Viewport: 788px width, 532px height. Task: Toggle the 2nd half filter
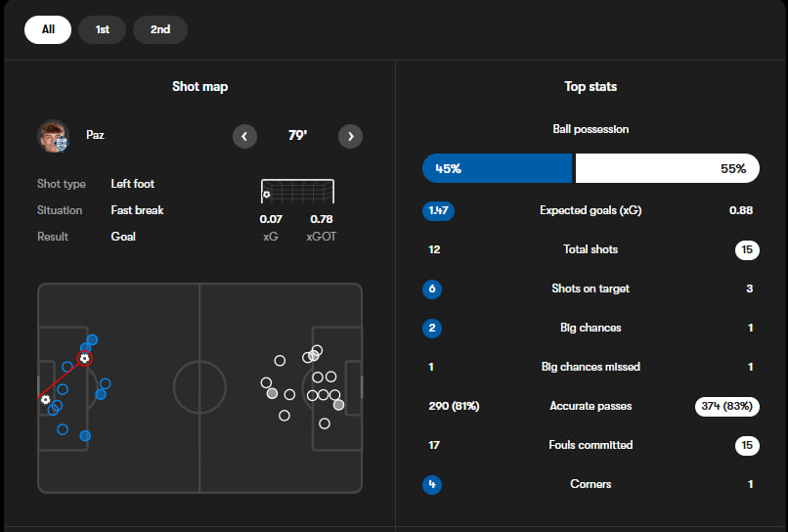[160, 29]
